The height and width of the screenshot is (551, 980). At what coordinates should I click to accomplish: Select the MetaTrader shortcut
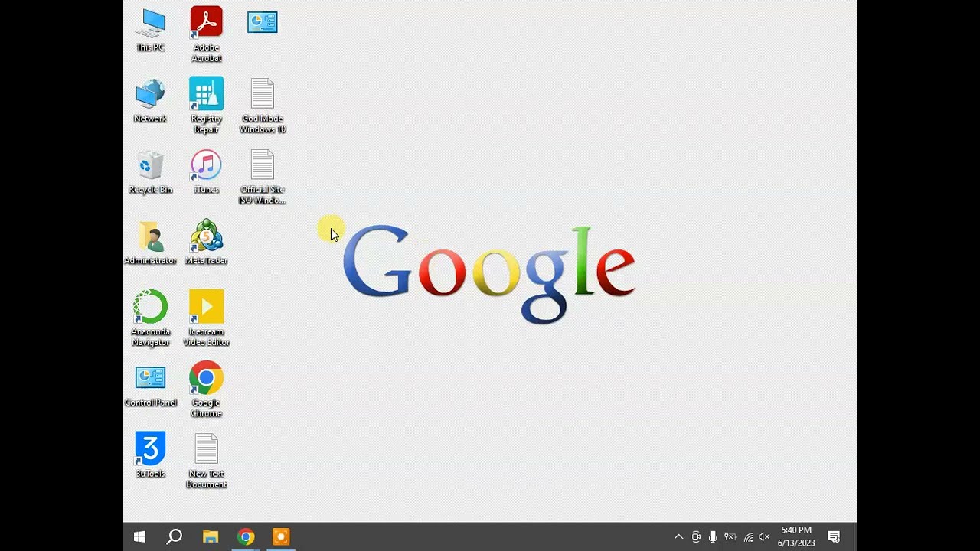(207, 243)
